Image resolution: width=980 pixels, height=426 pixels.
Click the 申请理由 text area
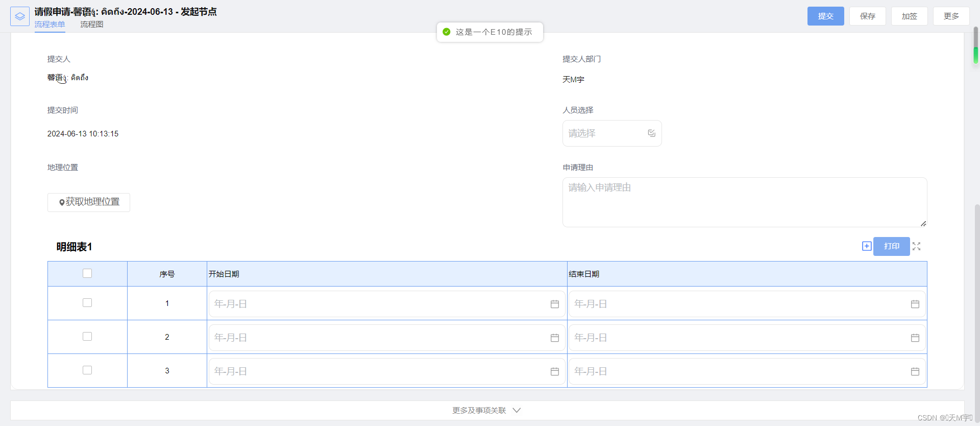pyautogui.click(x=745, y=202)
